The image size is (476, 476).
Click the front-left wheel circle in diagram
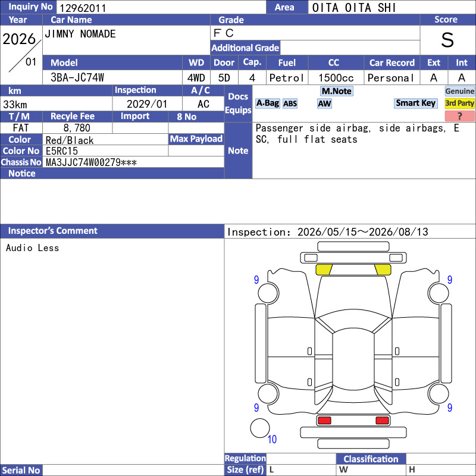tap(268, 293)
